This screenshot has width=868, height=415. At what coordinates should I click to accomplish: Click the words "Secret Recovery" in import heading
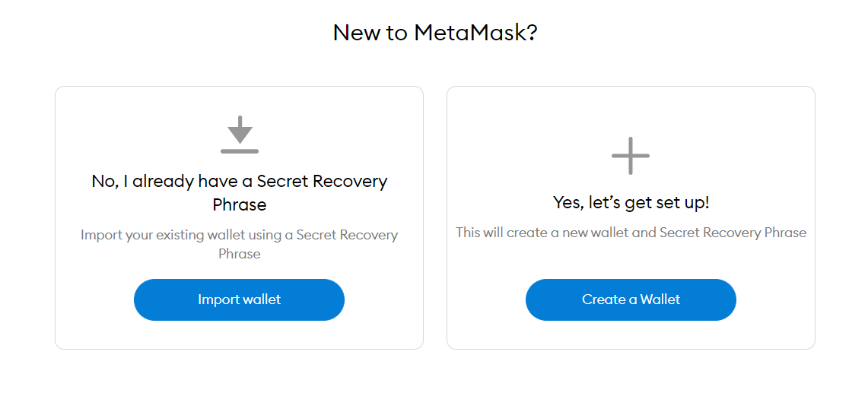pyautogui.click(x=322, y=182)
